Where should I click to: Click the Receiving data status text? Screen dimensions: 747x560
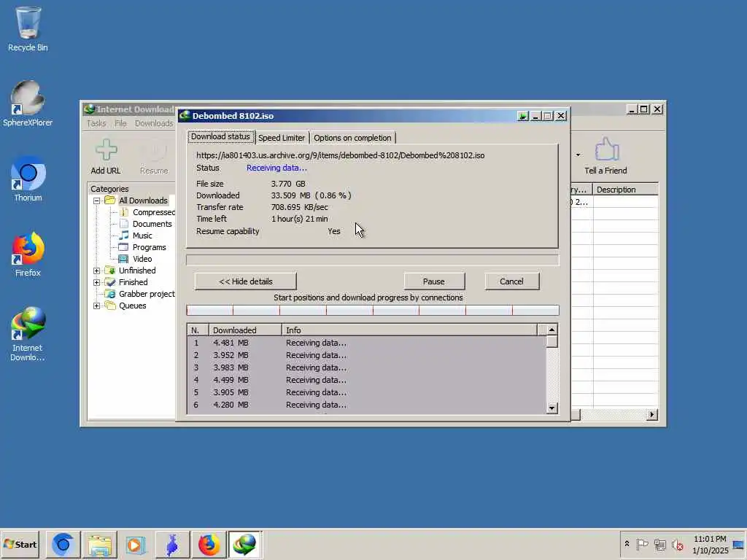pos(276,168)
